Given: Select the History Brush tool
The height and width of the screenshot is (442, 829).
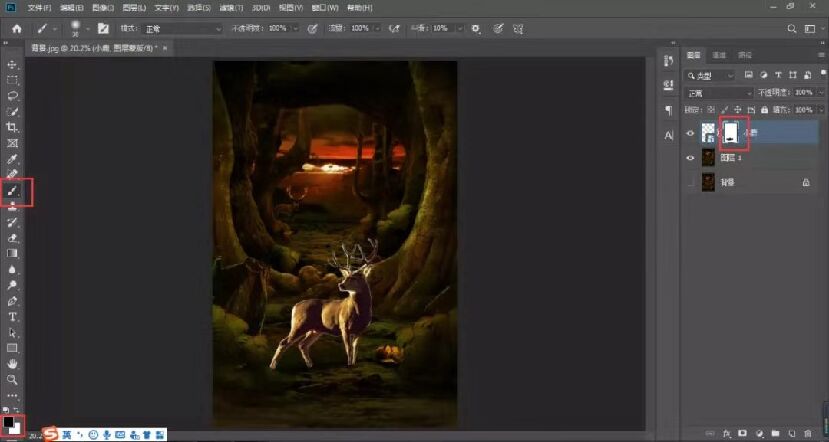Looking at the screenshot, I should pos(12,223).
